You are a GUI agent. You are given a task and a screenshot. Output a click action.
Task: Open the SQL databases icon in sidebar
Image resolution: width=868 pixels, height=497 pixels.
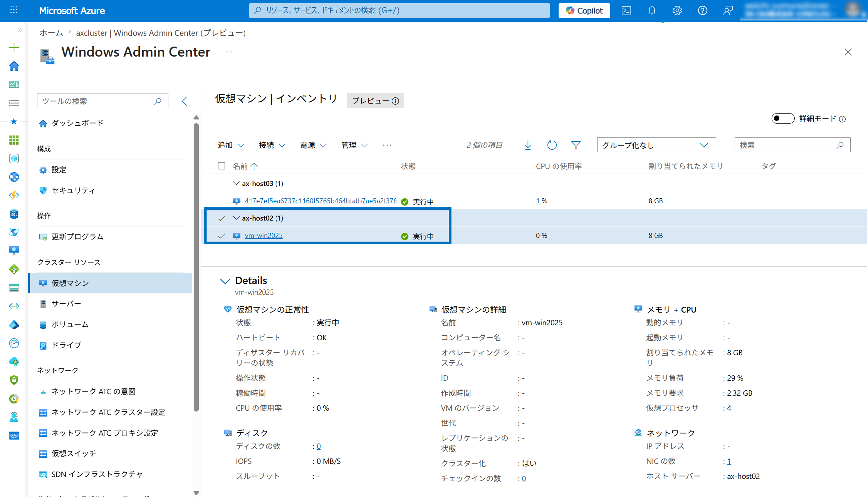[x=14, y=214]
